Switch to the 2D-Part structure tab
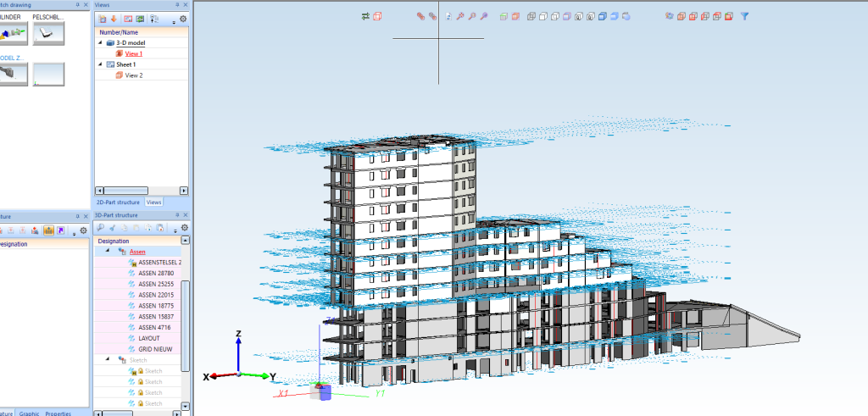This screenshot has height=416, width=868. click(x=117, y=202)
